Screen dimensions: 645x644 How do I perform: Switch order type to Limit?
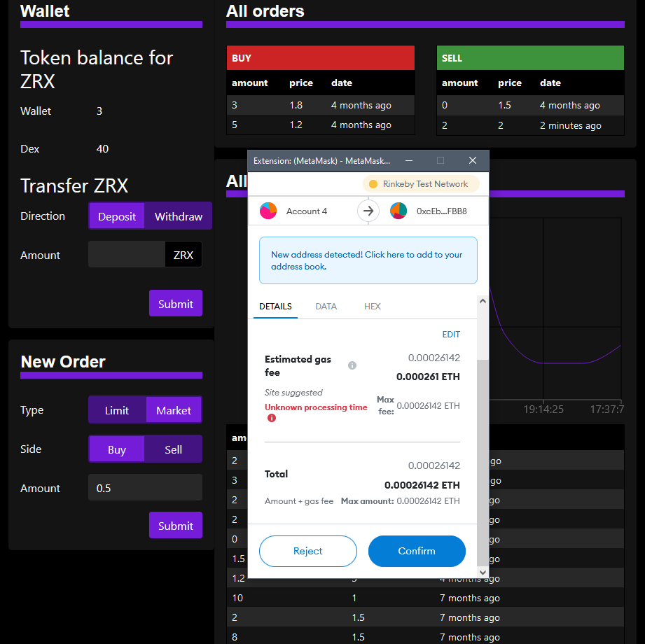(117, 410)
